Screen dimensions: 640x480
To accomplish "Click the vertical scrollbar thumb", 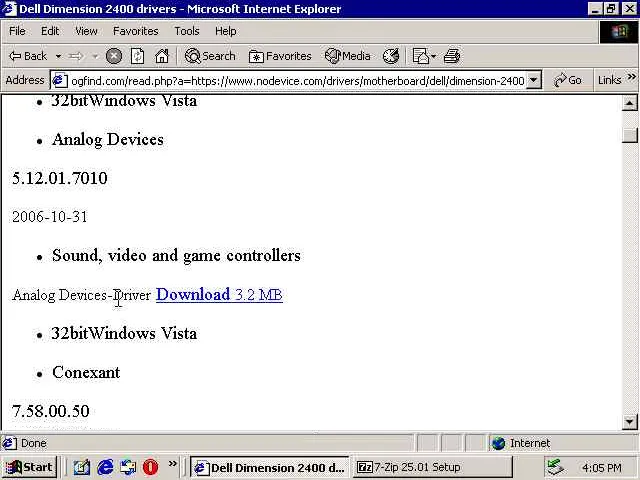I will click(x=629, y=135).
